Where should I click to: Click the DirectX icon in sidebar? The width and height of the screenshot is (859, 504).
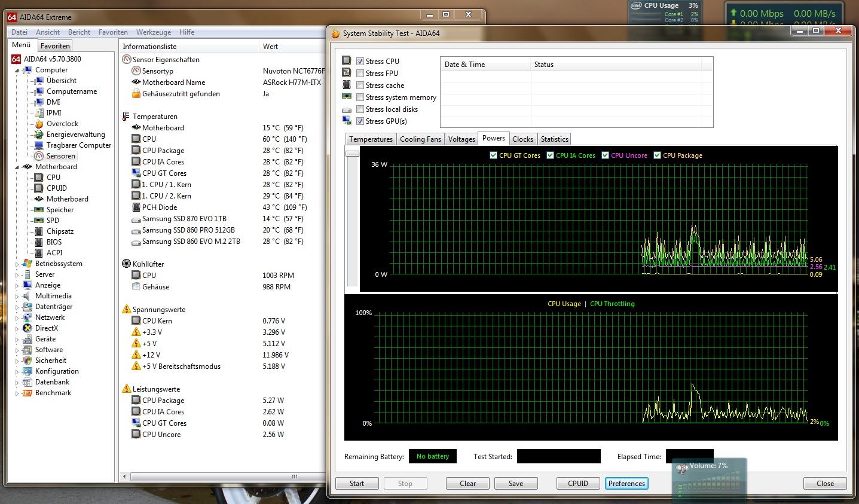pyautogui.click(x=27, y=328)
